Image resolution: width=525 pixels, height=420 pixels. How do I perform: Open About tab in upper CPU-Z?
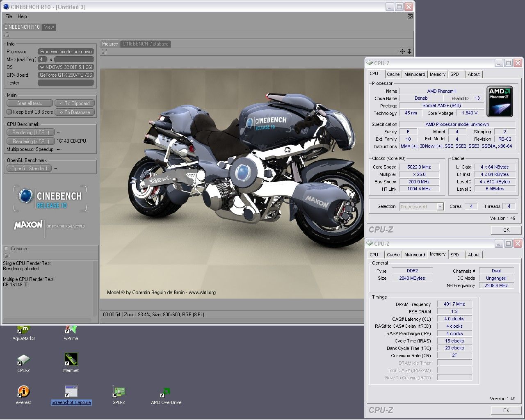474,74
